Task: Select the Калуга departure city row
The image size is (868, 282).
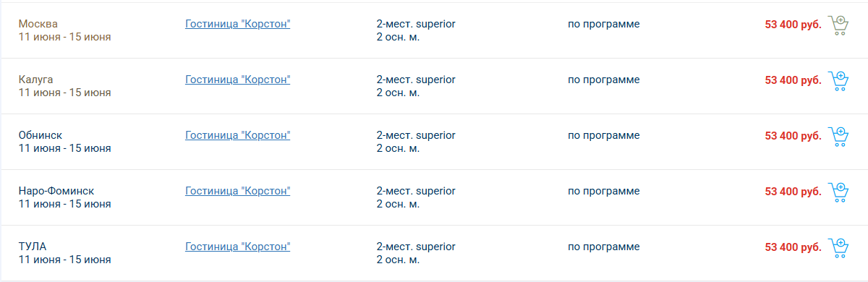Action: pyautogui.click(x=434, y=86)
